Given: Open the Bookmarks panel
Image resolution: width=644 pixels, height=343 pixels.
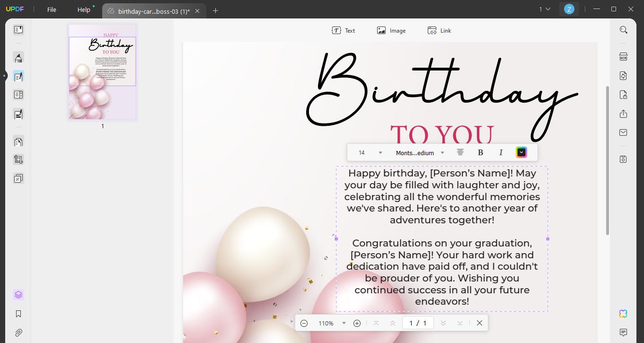Looking at the screenshot, I should (18, 314).
